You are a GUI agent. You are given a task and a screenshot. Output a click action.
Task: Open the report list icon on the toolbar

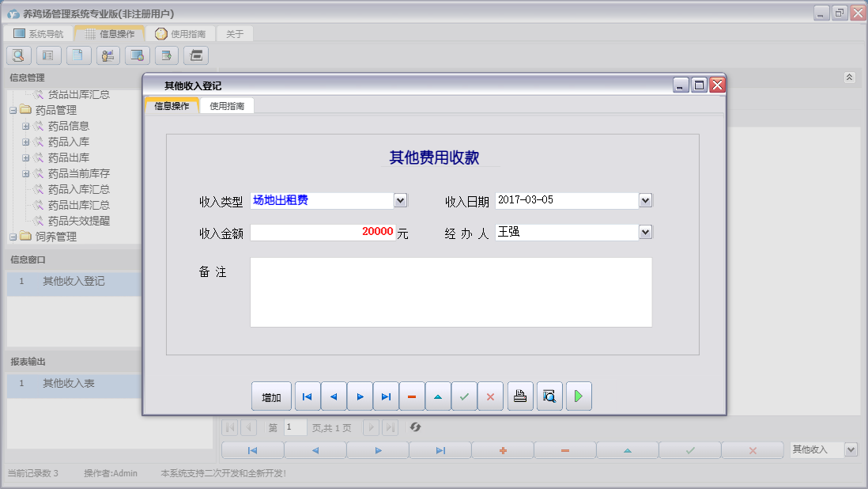point(47,55)
